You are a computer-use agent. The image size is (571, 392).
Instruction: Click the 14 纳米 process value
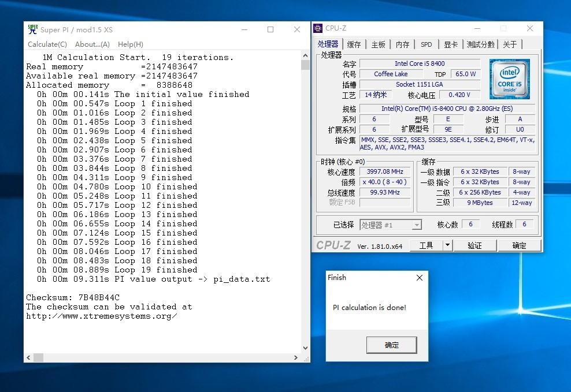376,95
